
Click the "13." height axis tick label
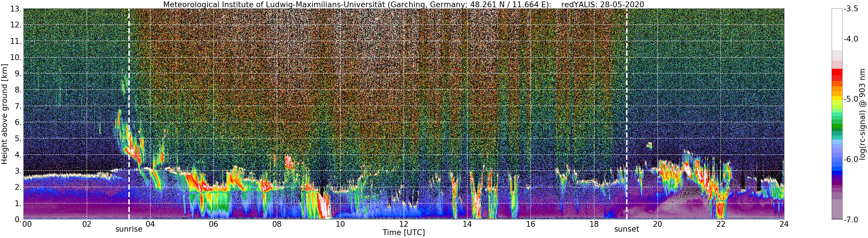(16, 9)
